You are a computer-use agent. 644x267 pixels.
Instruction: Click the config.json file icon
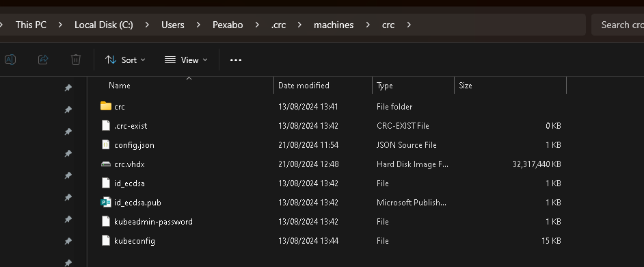click(x=106, y=145)
